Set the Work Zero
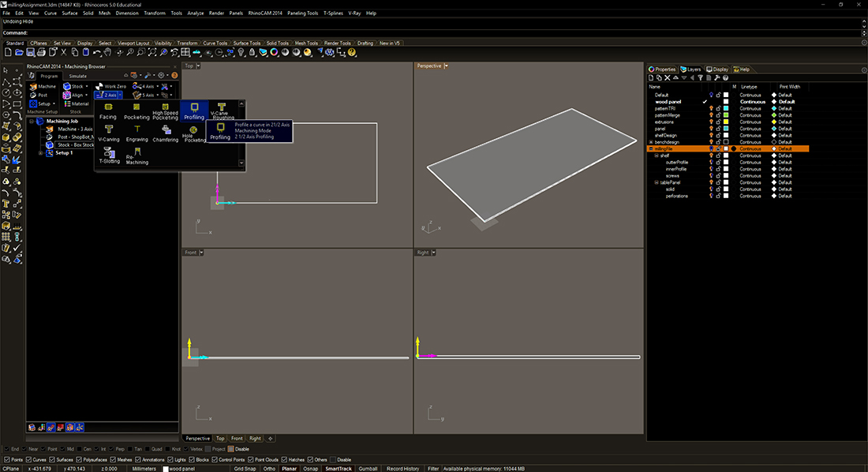 110,86
